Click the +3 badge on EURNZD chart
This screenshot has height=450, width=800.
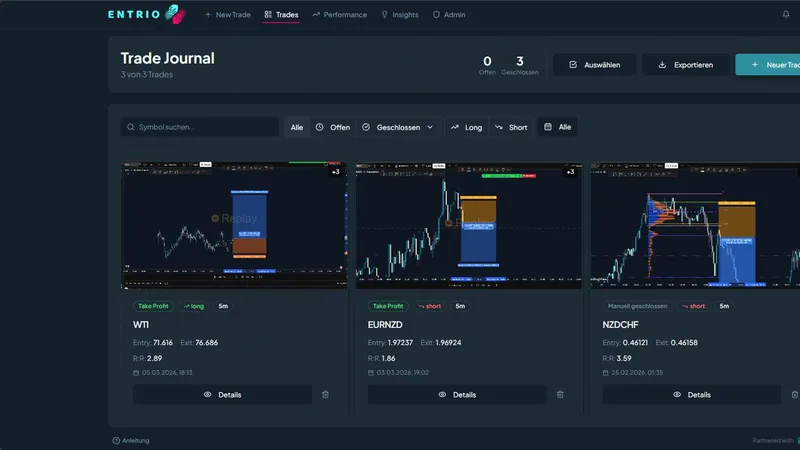click(570, 172)
